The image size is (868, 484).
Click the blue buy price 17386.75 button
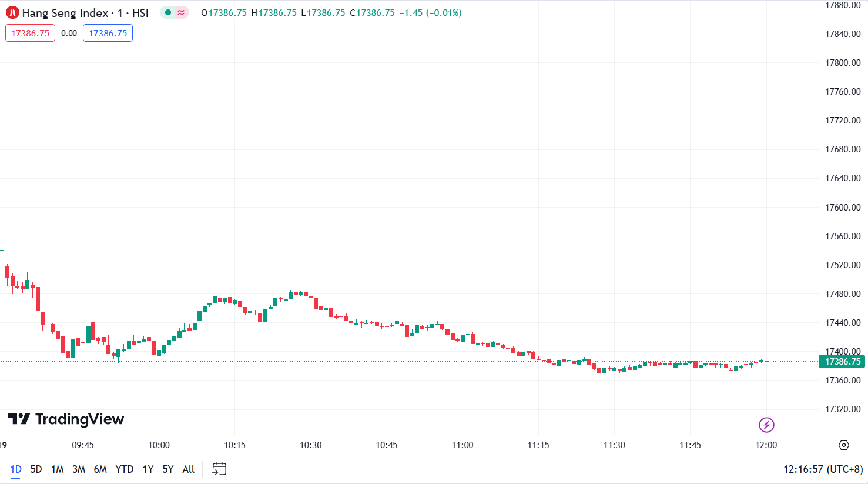tap(108, 33)
